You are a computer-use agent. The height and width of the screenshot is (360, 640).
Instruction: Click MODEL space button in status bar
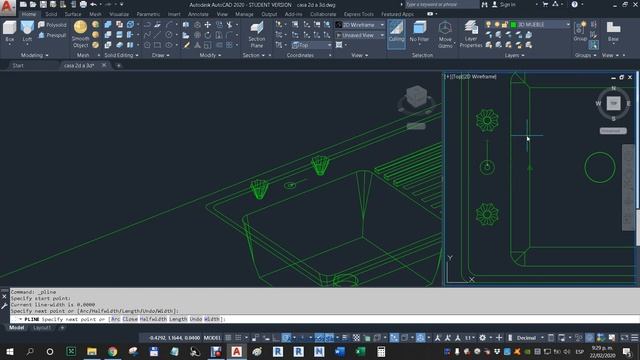pos(212,338)
